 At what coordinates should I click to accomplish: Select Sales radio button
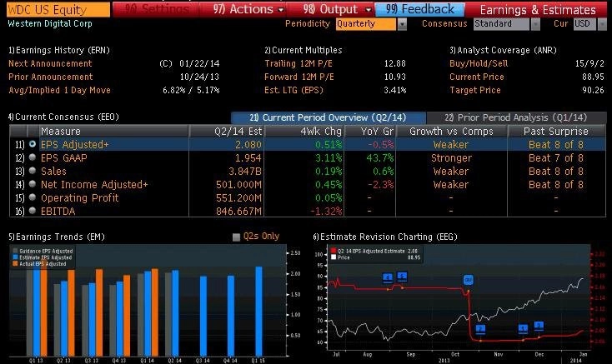point(33,171)
